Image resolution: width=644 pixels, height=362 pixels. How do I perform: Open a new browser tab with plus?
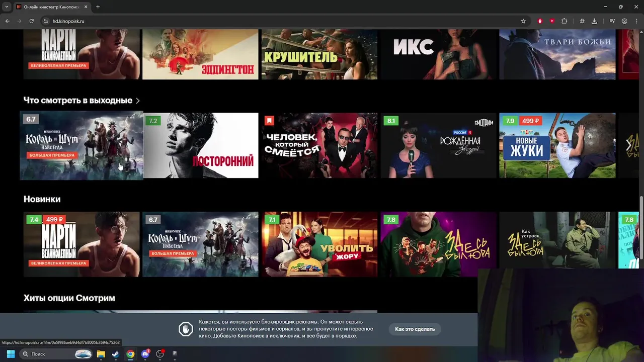click(98, 7)
